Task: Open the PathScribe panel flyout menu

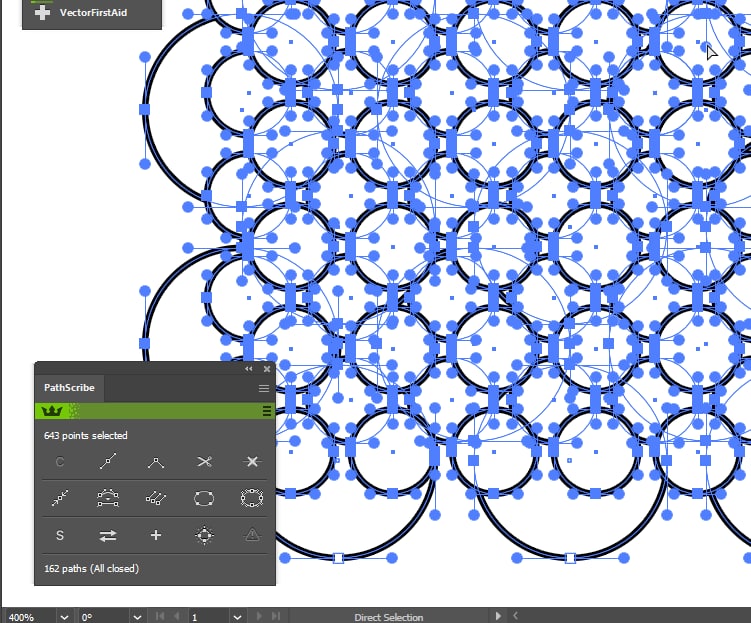Action: coord(264,388)
